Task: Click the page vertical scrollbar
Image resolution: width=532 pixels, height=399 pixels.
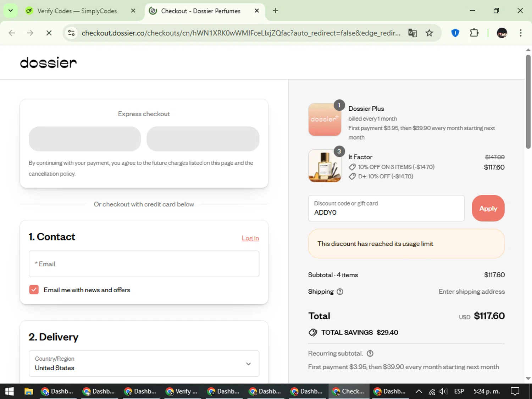Action: point(528,101)
